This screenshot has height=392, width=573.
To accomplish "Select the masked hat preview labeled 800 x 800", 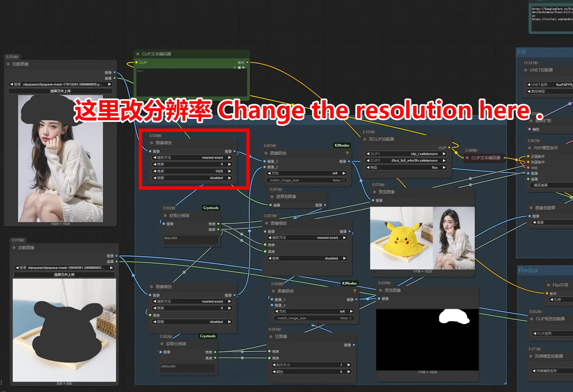I will [x=64, y=330].
